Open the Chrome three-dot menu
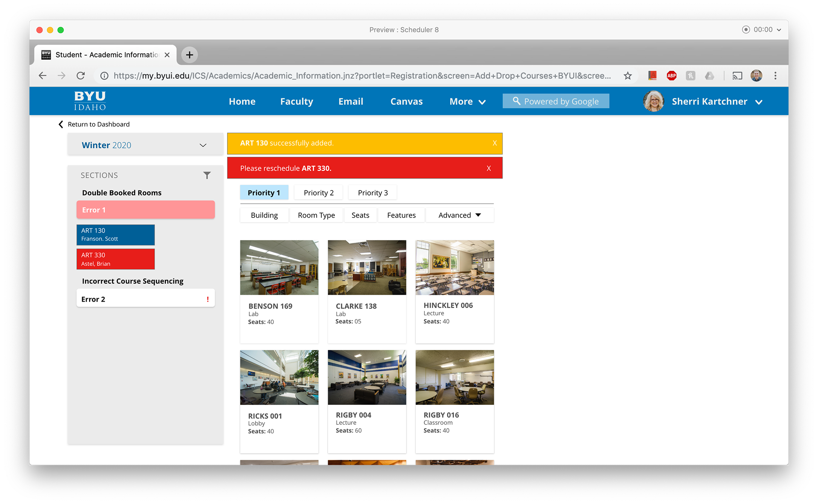Viewport: 818px width, 504px height. coord(775,76)
